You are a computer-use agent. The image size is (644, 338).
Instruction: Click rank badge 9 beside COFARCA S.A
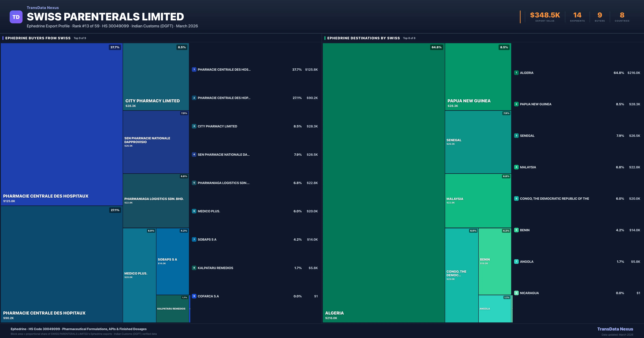pos(194,296)
